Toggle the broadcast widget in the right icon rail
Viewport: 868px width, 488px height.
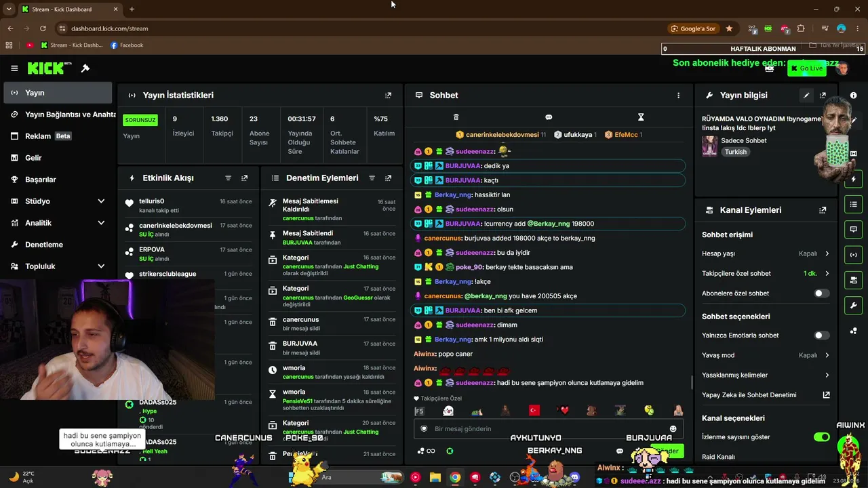853,255
